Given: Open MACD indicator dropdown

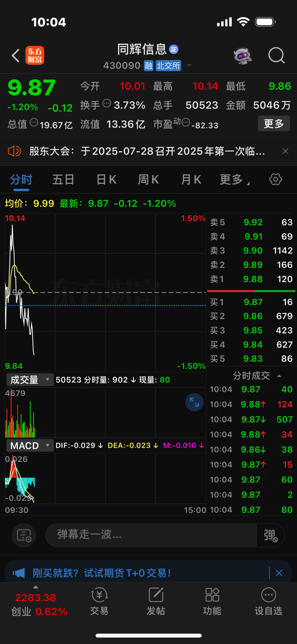Looking at the screenshot, I should [x=30, y=446].
